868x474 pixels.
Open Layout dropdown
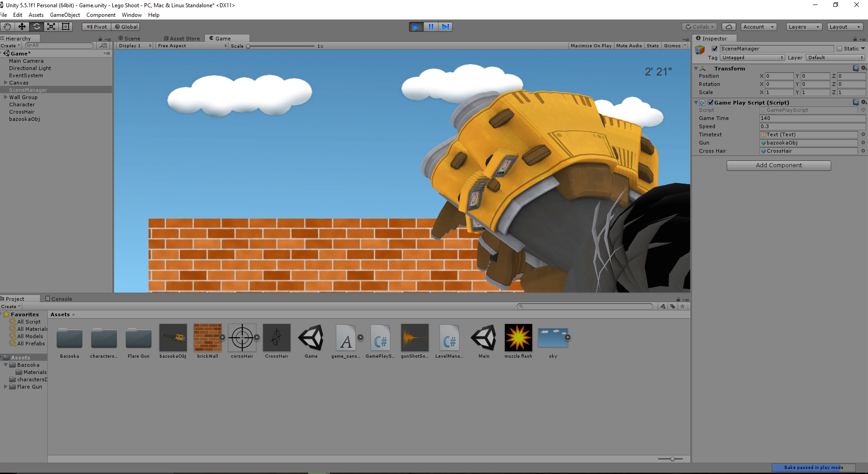(845, 27)
